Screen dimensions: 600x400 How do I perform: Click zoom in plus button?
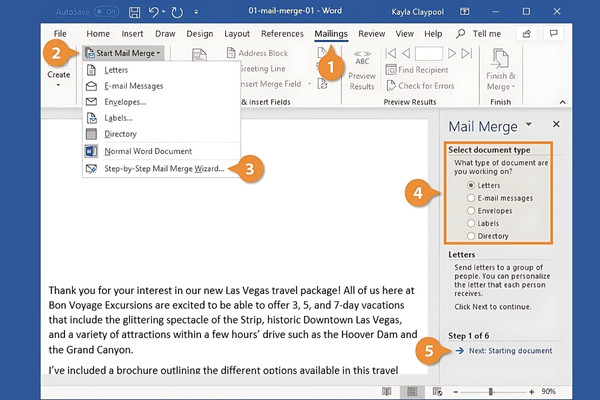click(532, 392)
